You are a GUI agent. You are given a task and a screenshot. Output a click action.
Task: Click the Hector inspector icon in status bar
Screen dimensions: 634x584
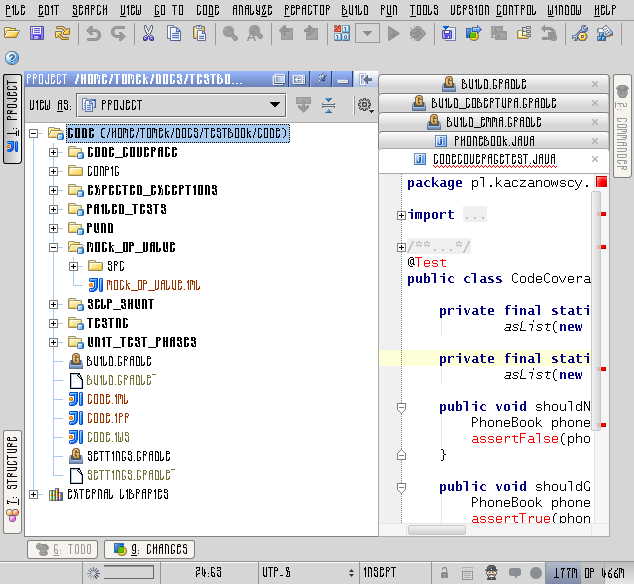491,573
